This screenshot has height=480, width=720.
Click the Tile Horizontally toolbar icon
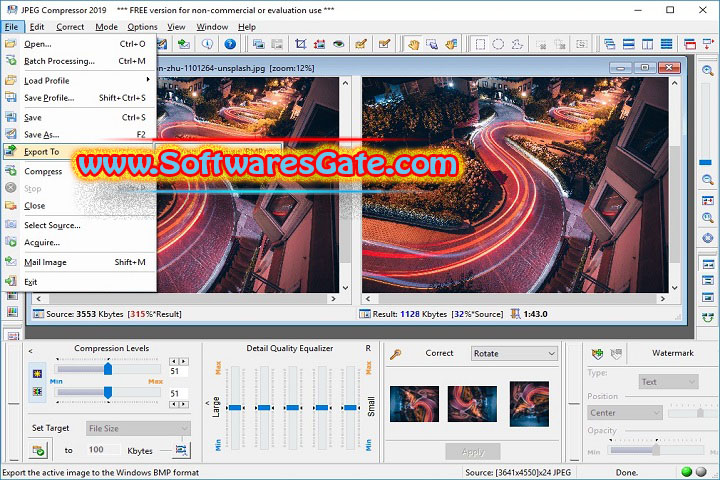(x=628, y=44)
